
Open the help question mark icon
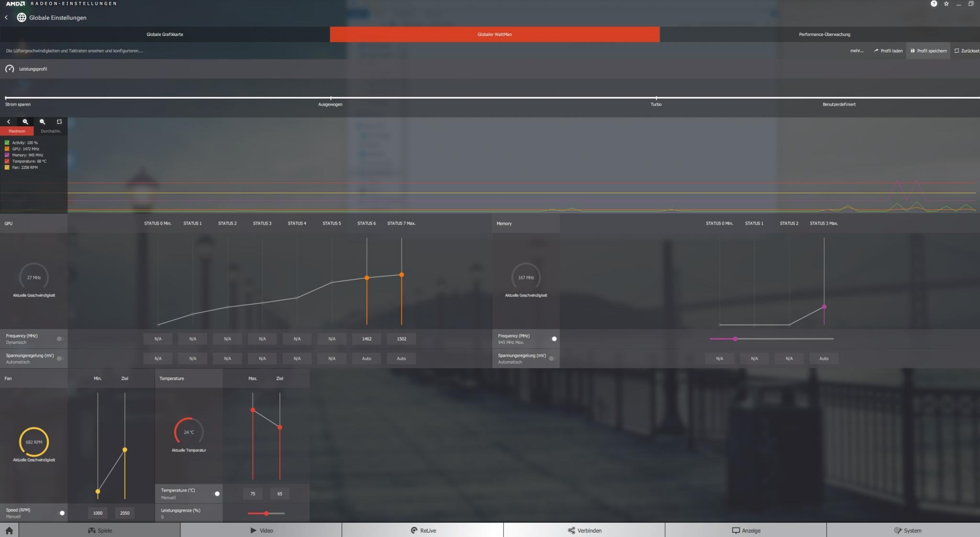pos(934,4)
